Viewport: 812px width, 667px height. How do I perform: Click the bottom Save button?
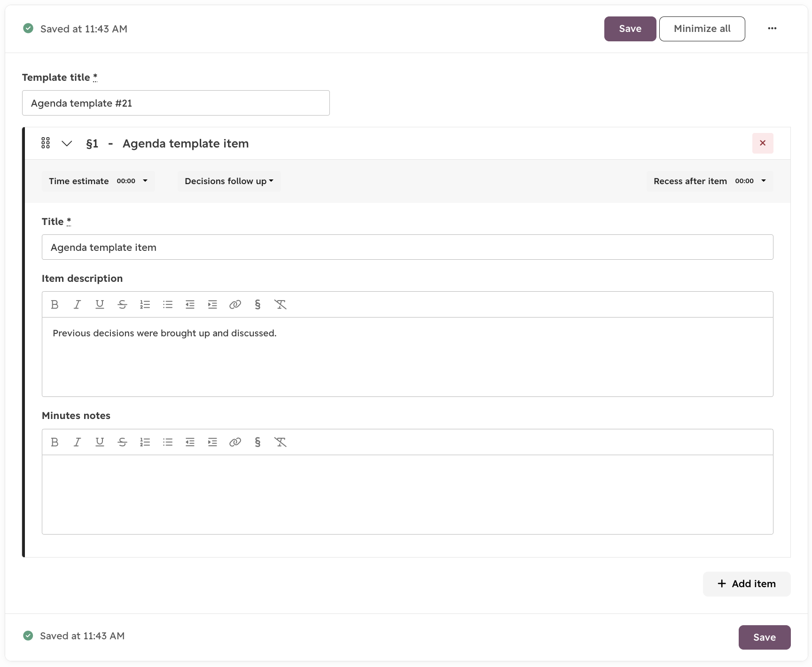click(x=765, y=637)
